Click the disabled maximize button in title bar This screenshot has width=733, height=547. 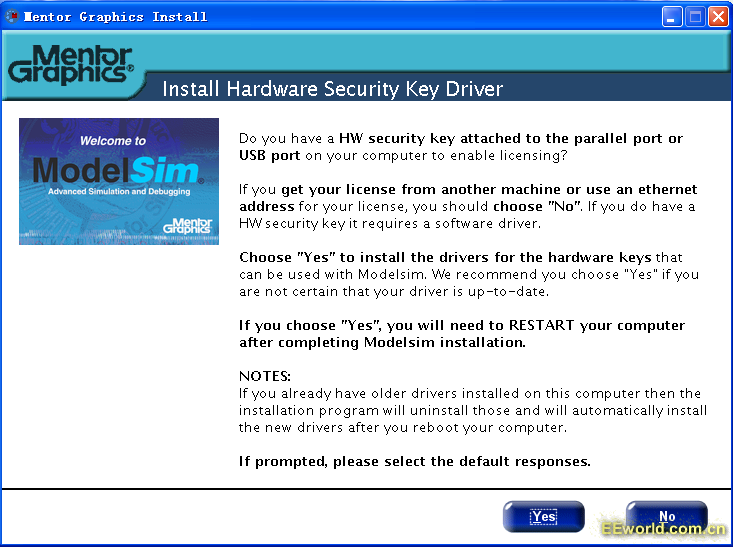695,17
